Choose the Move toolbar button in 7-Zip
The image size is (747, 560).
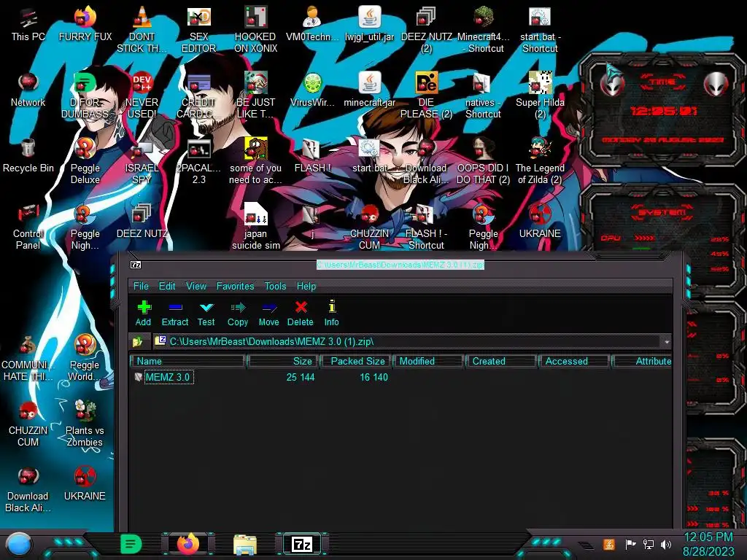[x=268, y=314]
